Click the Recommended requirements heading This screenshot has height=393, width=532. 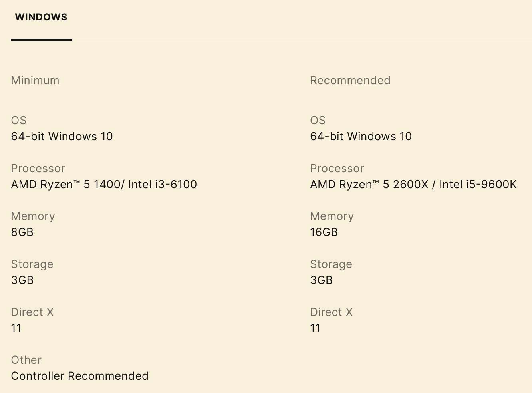click(350, 80)
